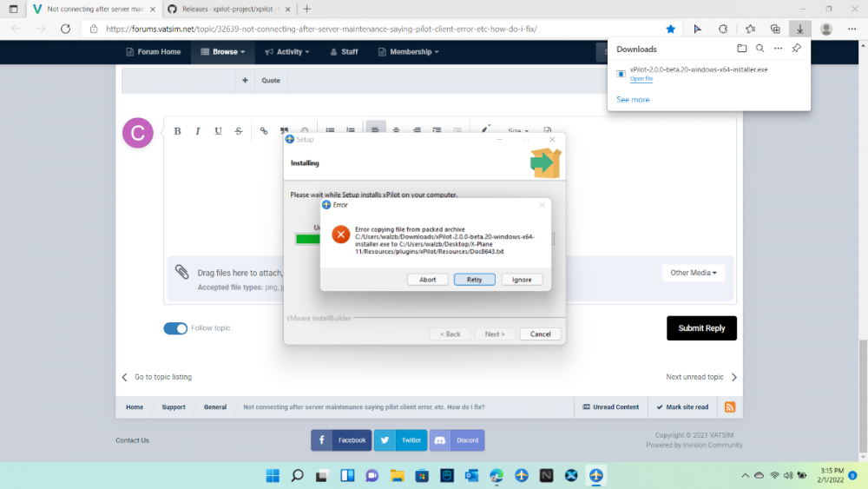Click the browser address bar URL
Viewport: 868px width, 489px height.
[x=321, y=29]
